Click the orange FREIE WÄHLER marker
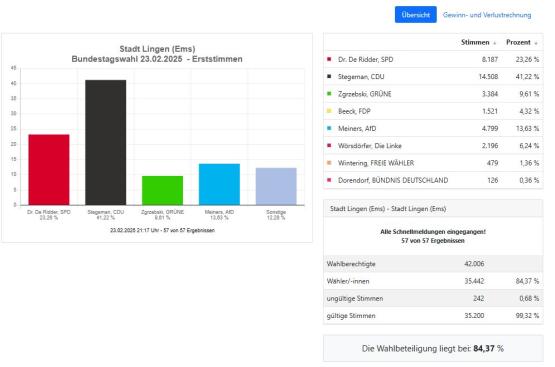This screenshot has height=367, width=555. 329,163
